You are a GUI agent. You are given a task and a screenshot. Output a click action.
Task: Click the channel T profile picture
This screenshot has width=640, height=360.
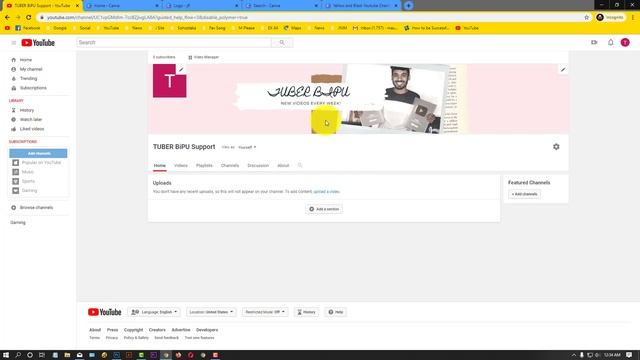pyautogui.click(x=169, y=81)
